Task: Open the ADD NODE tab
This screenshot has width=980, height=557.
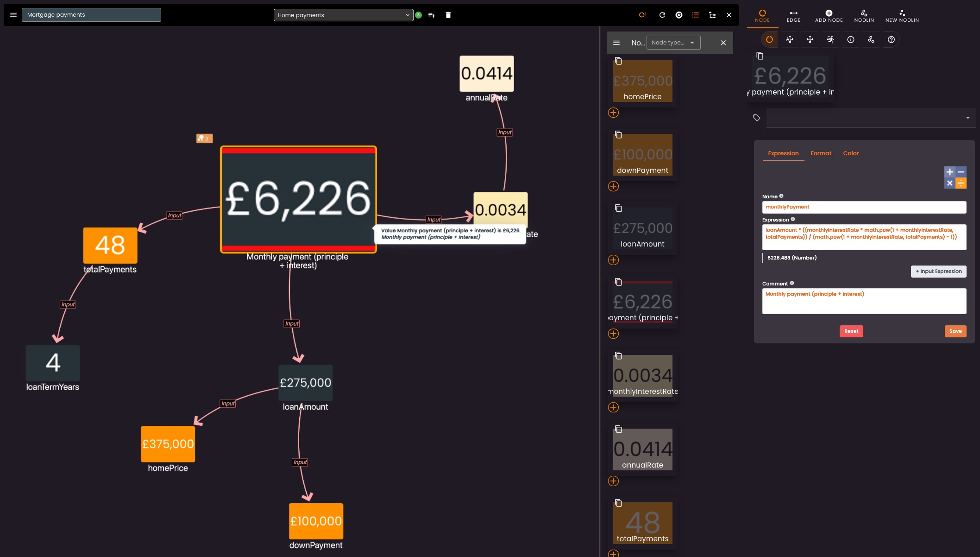Action: point(829,16)
